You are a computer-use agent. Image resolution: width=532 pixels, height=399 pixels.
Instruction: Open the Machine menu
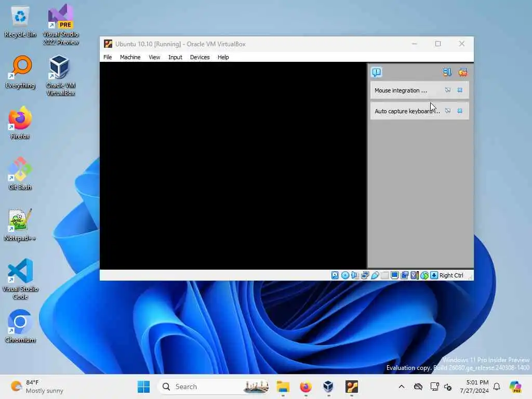pos(130,57)
